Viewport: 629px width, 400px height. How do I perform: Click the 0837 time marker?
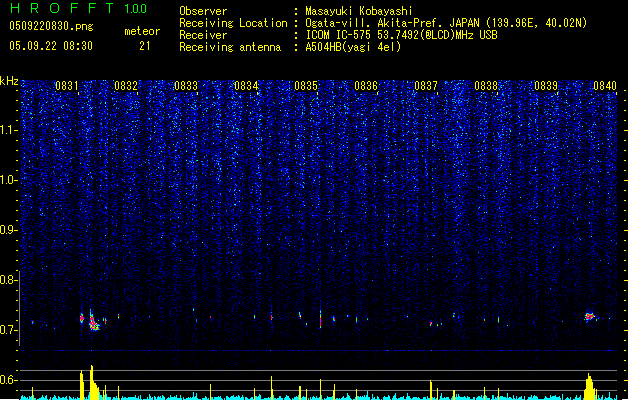point(426,86)
